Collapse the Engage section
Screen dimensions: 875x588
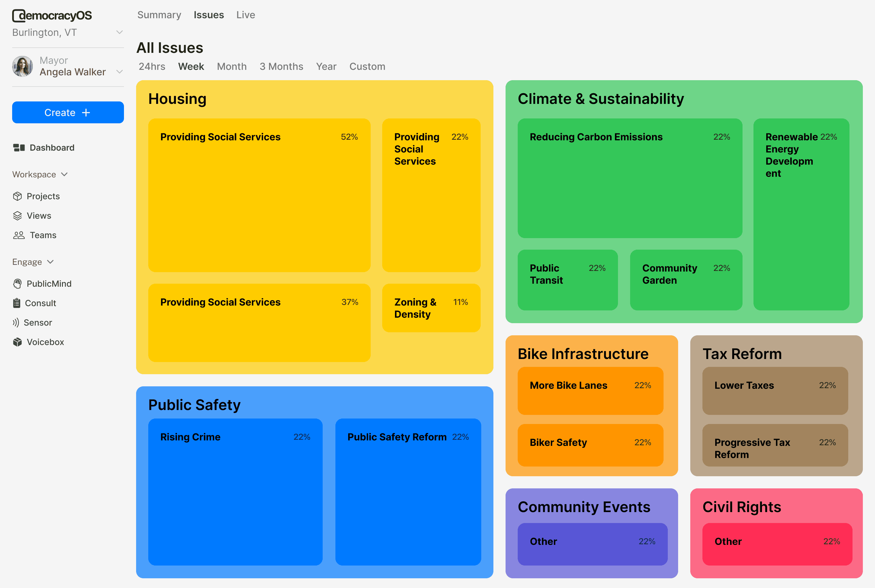[x=50, y=262]
